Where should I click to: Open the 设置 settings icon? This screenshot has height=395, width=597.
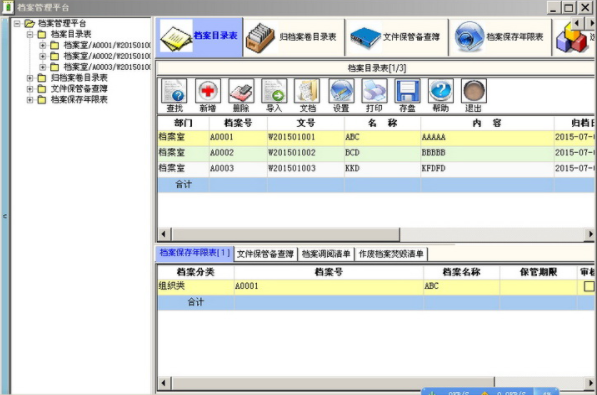point(341,91)
